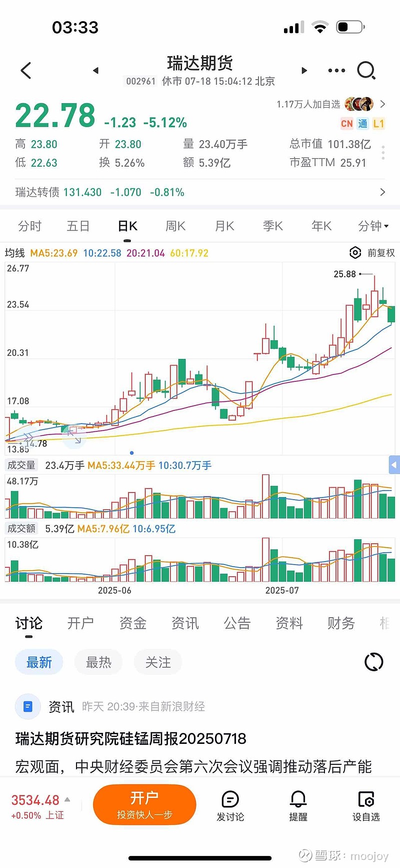Change 前复权 adjustment mode
This screenshot has height=868, width=400.
tap(381, 253)
